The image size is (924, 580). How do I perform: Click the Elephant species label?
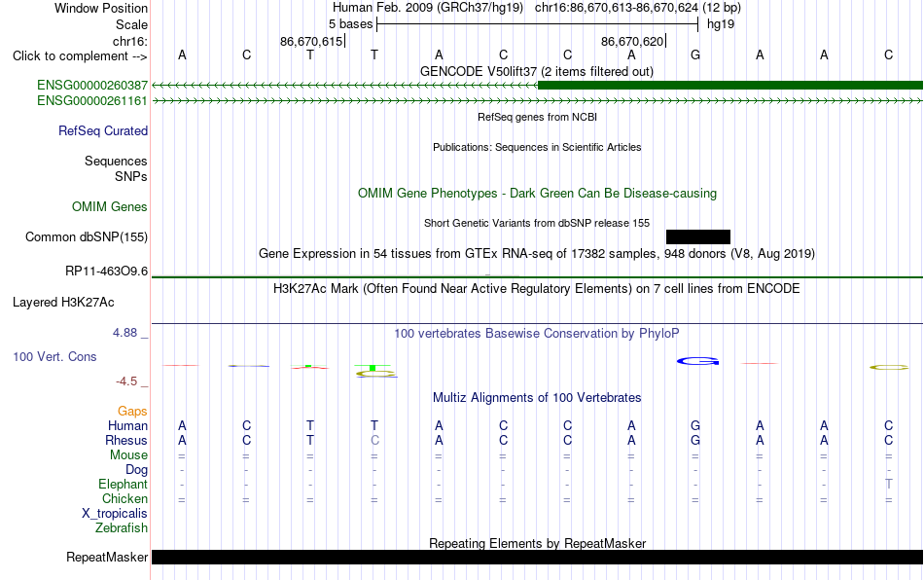(123, 484)
